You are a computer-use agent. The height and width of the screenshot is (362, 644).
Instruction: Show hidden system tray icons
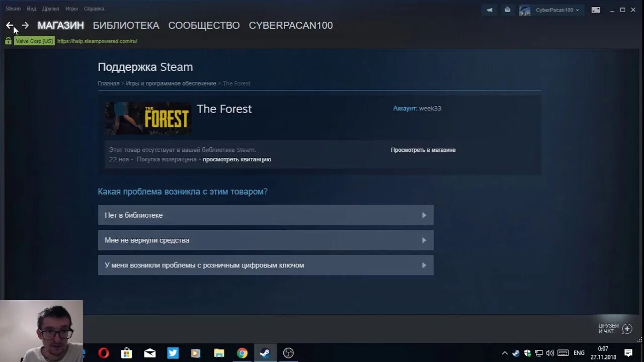[505, 353]
